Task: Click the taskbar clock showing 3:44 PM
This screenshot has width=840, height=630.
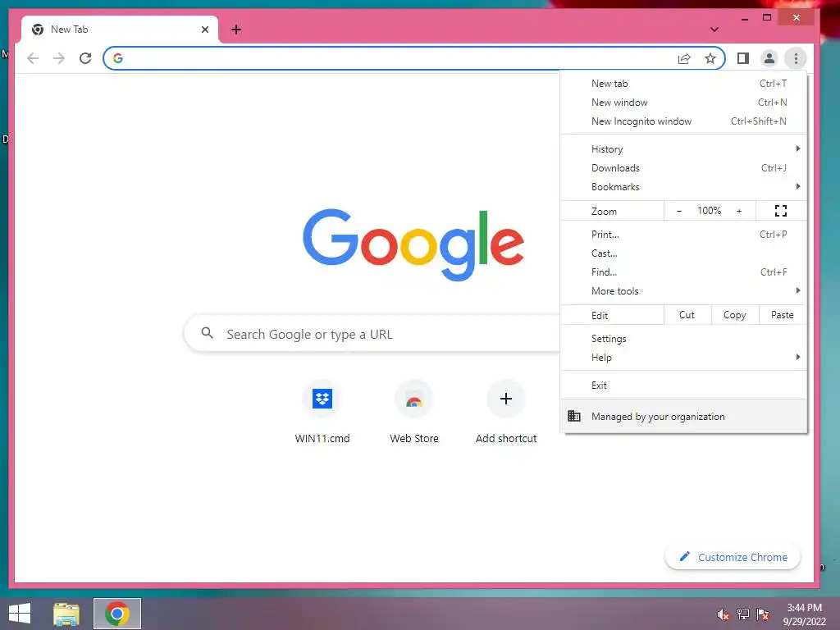Action: coord(804,614)
